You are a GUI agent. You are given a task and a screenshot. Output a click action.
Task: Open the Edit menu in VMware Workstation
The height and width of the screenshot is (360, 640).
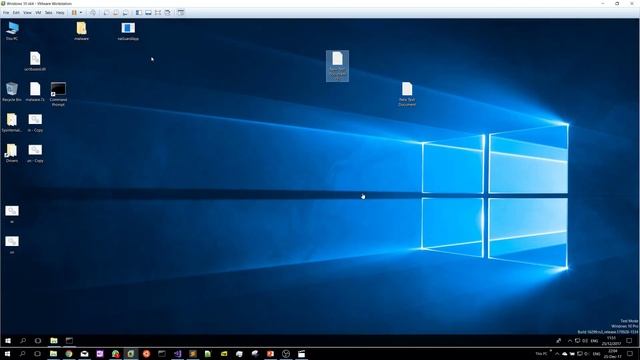16,13
